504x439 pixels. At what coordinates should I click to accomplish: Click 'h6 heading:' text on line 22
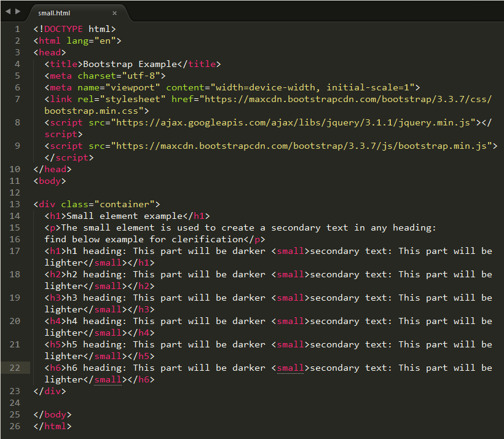click(96, 368)
